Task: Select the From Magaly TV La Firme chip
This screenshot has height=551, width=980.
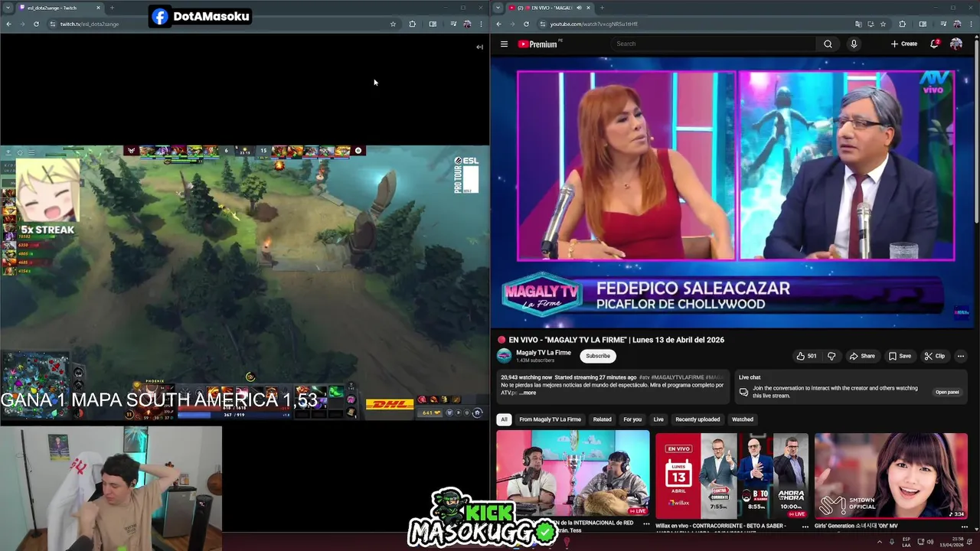Action: point(550,419)
